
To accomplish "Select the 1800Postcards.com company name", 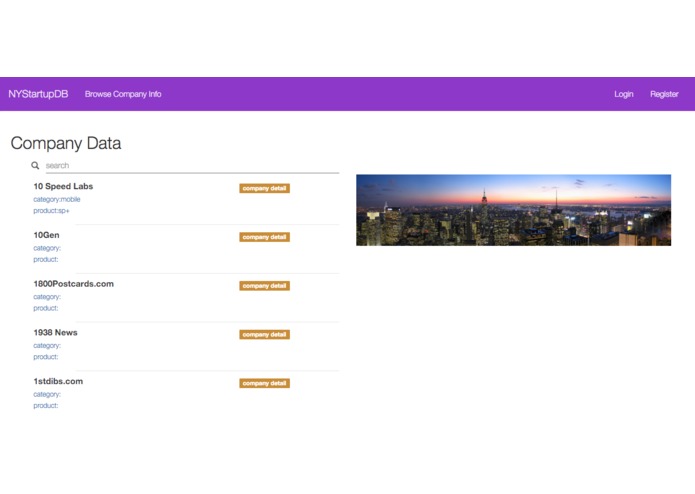I will coord(74,284).
